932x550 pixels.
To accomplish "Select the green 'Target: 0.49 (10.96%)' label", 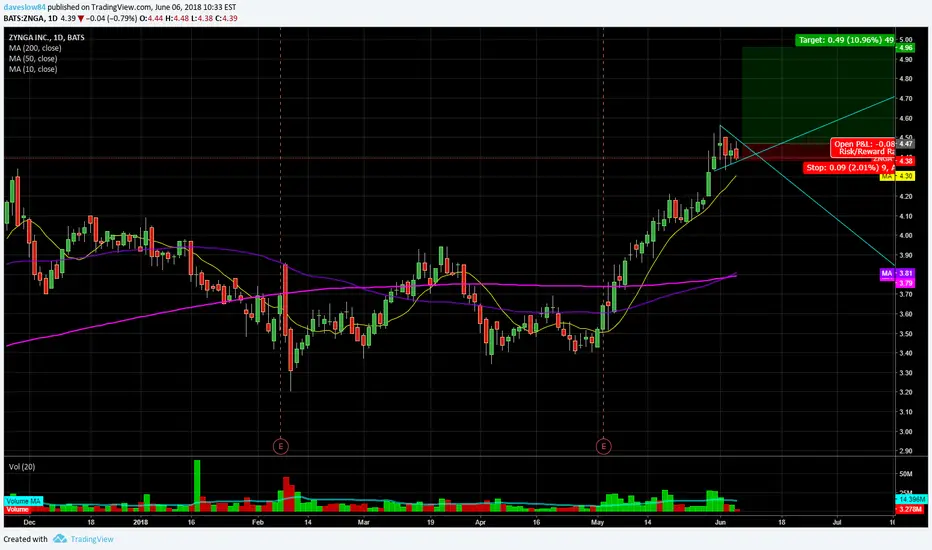I will (845, 40).
